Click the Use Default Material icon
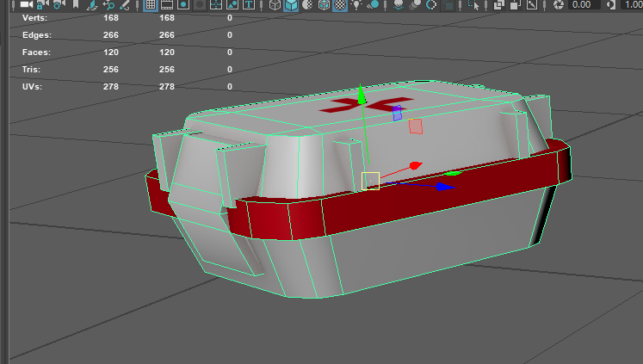 [307, 4]
